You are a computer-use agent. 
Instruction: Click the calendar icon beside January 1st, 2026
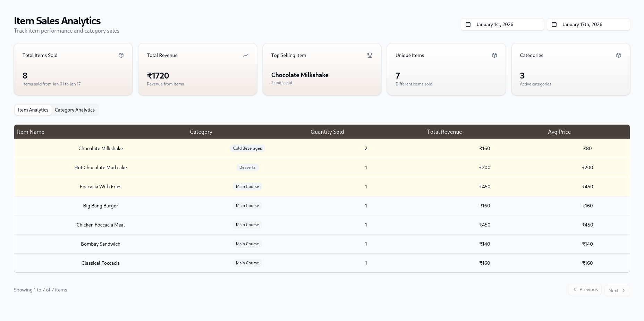pos(468,24)
